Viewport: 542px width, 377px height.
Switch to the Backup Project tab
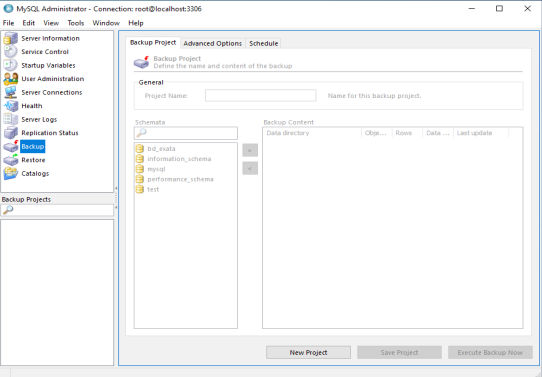click(x=153, y=43)
